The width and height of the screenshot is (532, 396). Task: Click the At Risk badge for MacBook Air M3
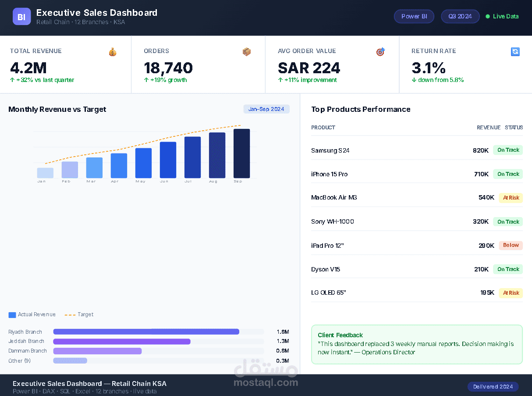pyautogui.click(x=511, y=198)
